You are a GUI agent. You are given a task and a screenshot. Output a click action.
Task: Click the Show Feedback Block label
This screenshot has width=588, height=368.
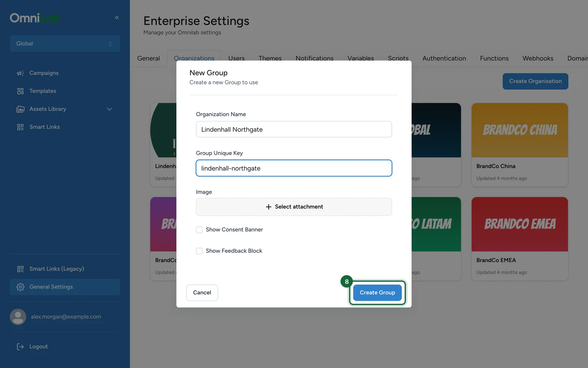(234, 251)
